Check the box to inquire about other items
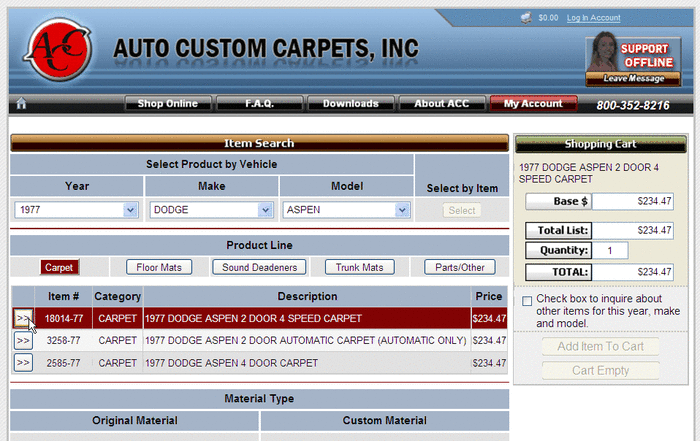Image resolution: width=700 pixels, height=441 pixels. tap(527, 301)
